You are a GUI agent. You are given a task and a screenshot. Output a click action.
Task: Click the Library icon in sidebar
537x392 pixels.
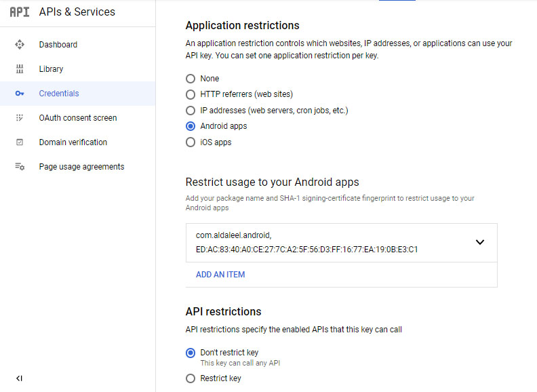(x=20, y=69)
